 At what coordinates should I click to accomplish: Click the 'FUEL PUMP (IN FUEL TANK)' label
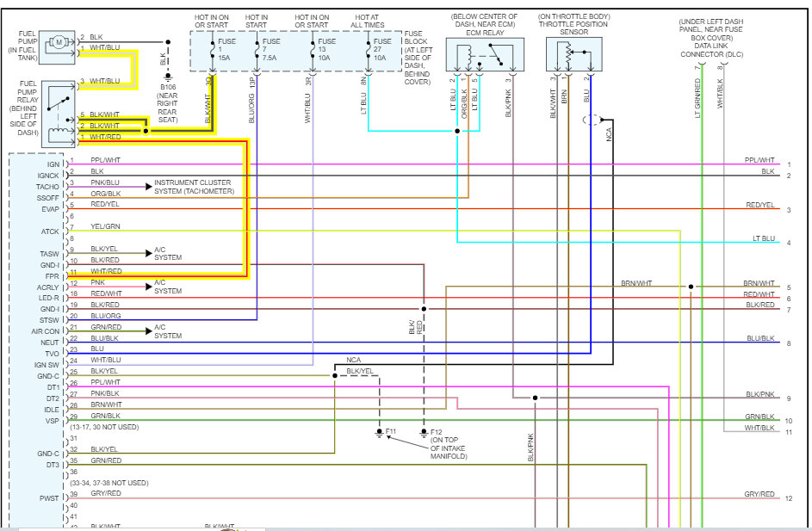click(22, 46)
